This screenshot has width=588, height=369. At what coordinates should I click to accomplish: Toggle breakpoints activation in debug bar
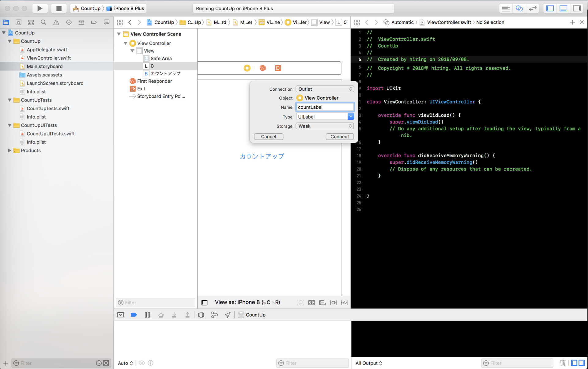tap(134, 315)
